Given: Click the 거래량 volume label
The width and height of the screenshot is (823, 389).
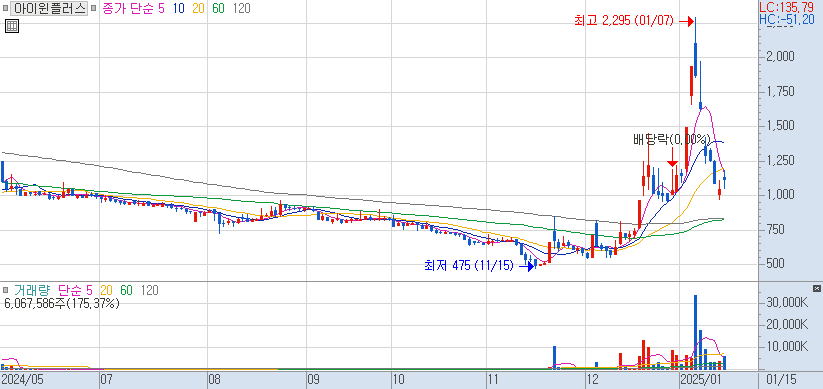Looking at the screenshot, I should coord(33,290).
